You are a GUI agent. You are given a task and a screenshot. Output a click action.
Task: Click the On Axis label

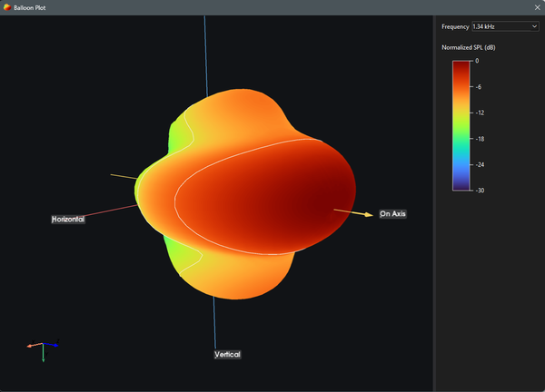click(x=392, y=214)
